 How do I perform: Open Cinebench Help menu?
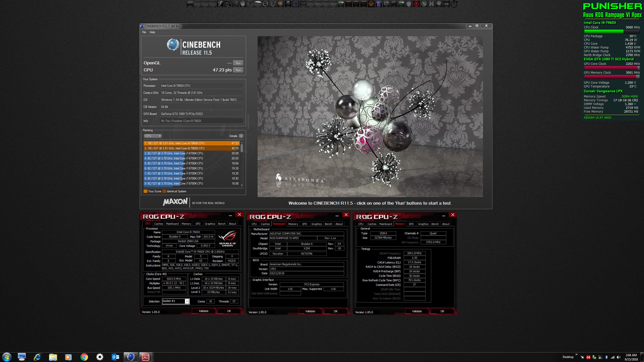coord(152,32)
